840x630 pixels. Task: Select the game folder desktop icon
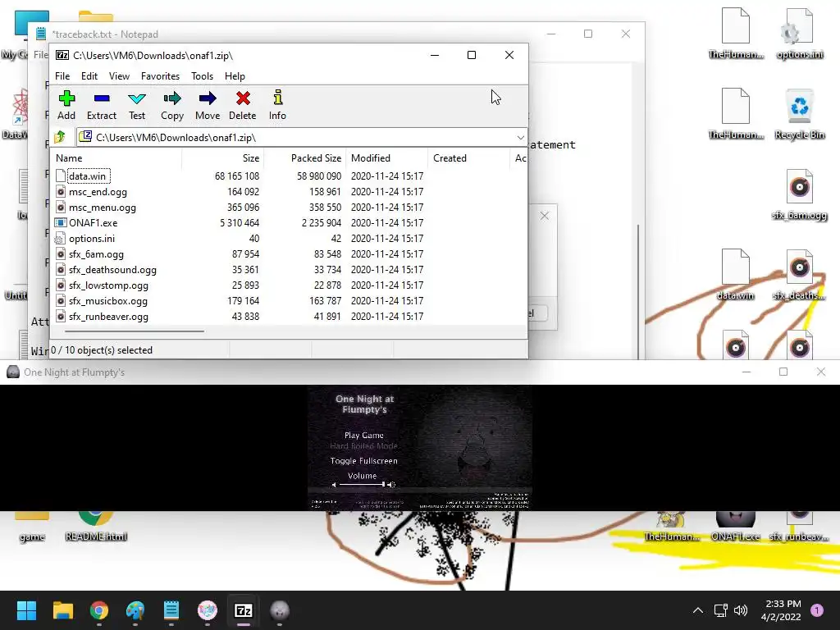tap(32, 527)
